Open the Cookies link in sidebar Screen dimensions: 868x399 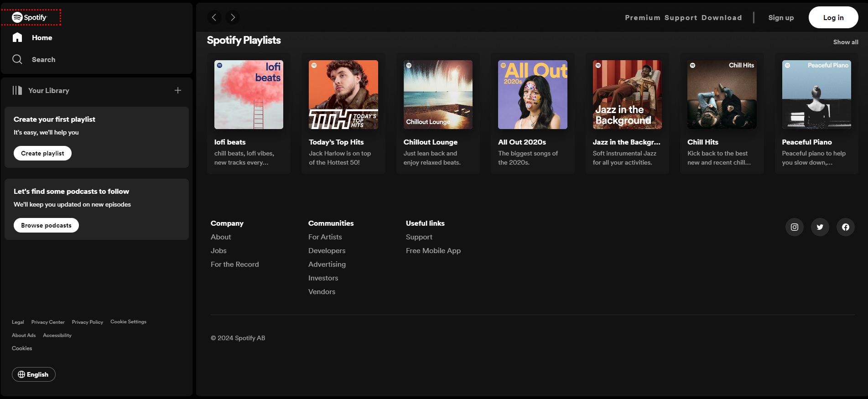point(22,348)
